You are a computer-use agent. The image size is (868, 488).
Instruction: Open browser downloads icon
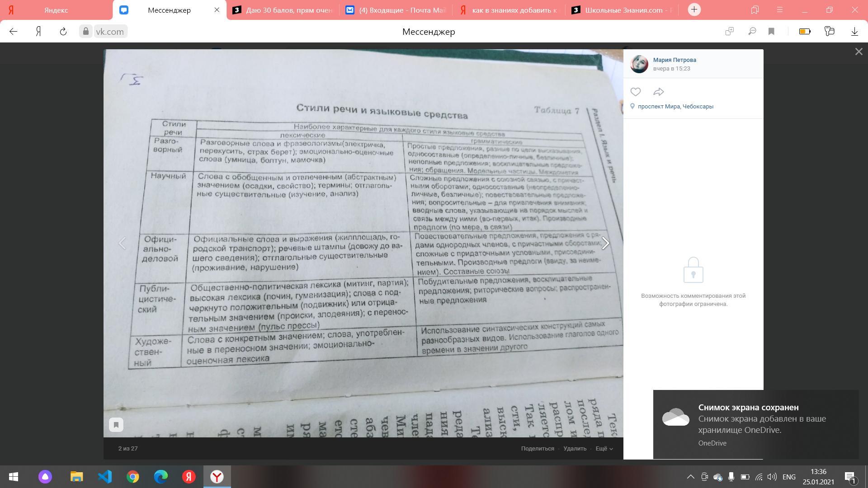pos(854,32)
